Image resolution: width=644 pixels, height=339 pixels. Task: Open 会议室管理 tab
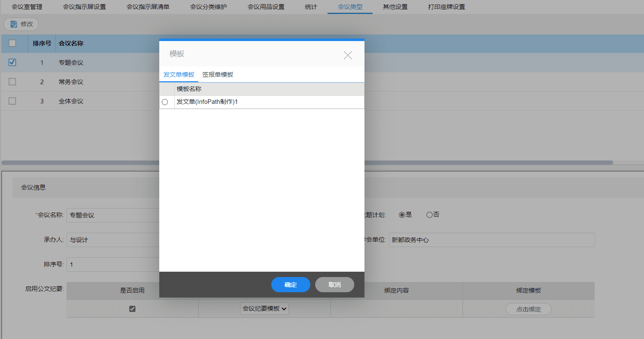point(27,7)
